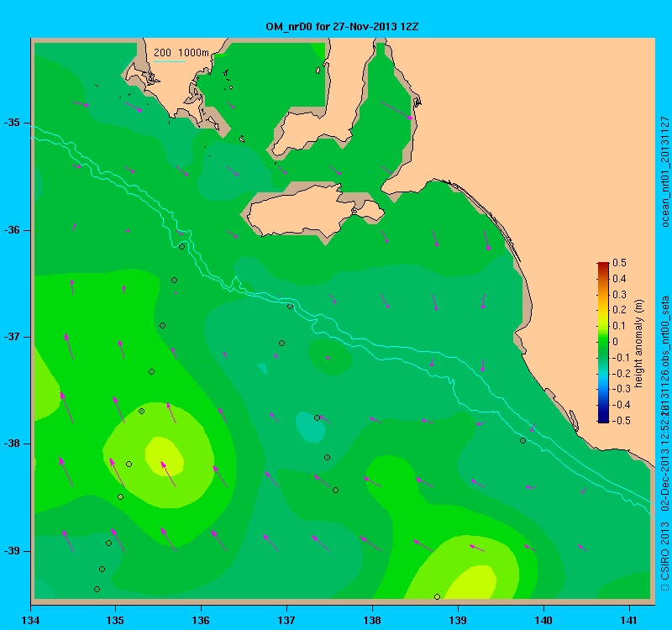The height and width of the screenshot is (630, 672).
Task: Click the '0.3' colorbar tick label
Action: [x=619, y=295]
